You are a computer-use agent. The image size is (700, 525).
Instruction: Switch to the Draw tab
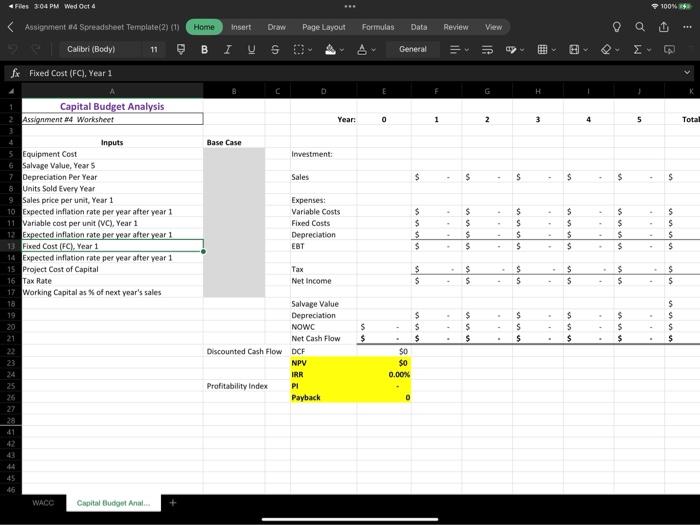tap(276, 27)
